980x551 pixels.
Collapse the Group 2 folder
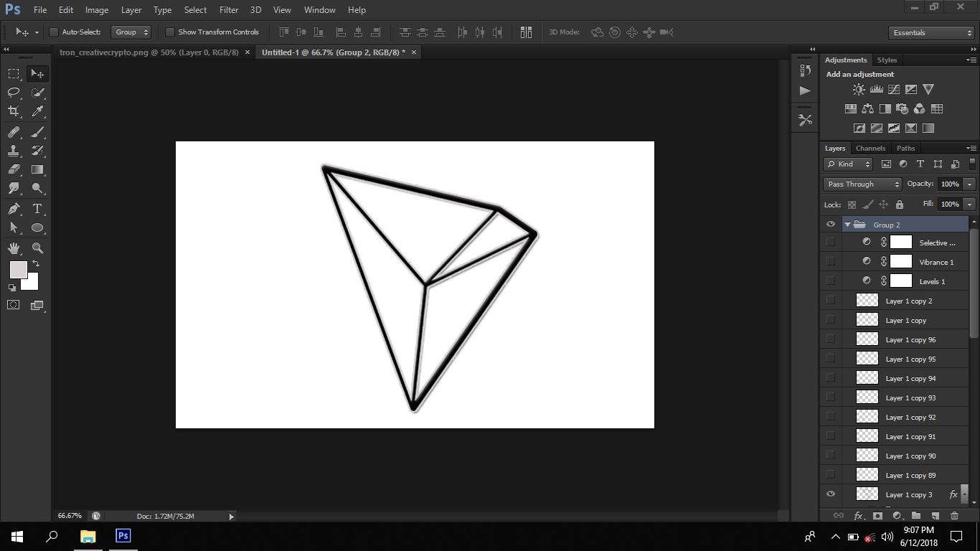(x=847, y=225)
